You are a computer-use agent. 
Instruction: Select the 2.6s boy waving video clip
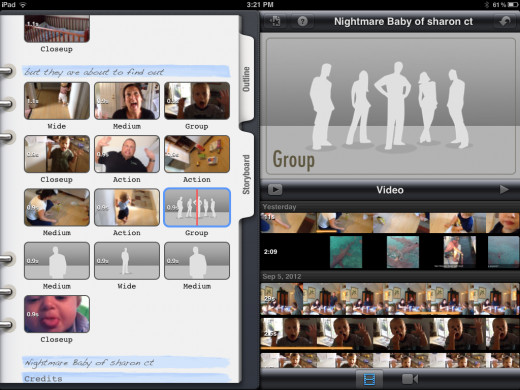click(x=390, y=334)
